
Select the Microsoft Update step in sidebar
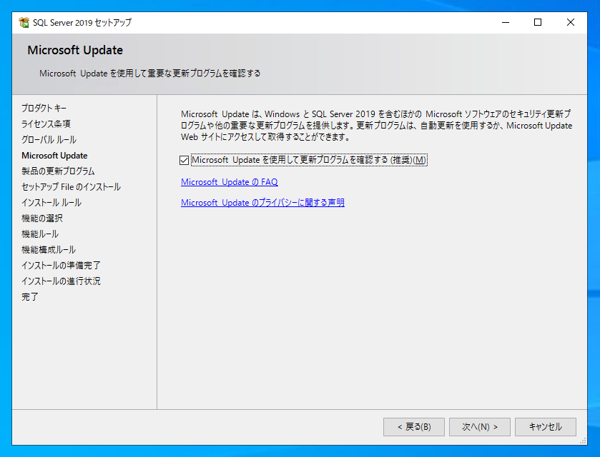click(x=54, y=155)
